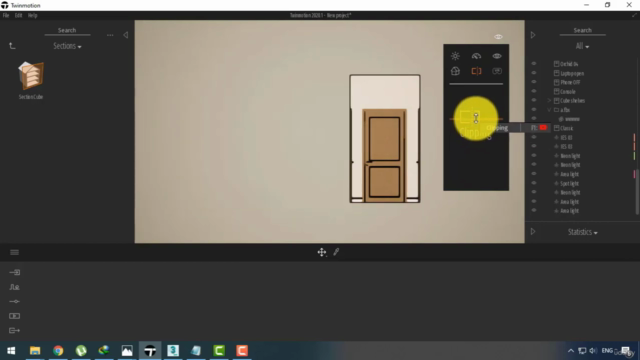Open the Windows Start menu
The width and height of the screenshot is (640, 360).
click(x=11, y=351)
